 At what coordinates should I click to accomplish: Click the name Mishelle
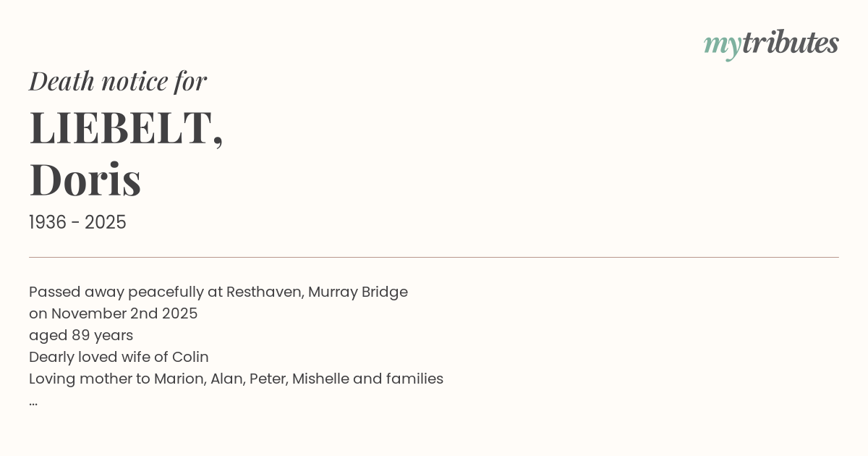[320, 379]
